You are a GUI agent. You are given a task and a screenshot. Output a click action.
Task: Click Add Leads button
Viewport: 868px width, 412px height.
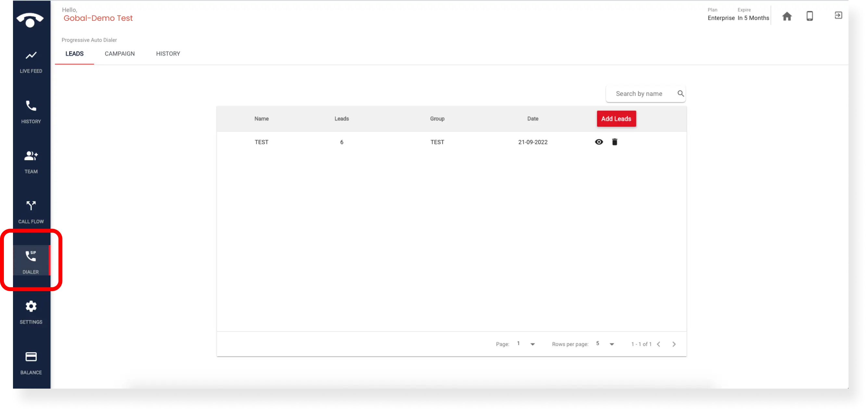pyautogui.click(x=616, y=119)
